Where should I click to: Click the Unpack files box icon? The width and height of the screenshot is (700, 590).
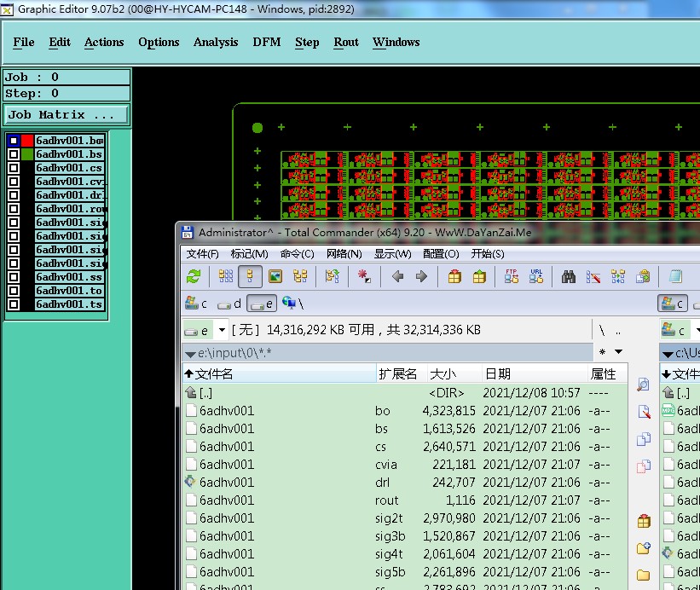(x=479, y=277)
